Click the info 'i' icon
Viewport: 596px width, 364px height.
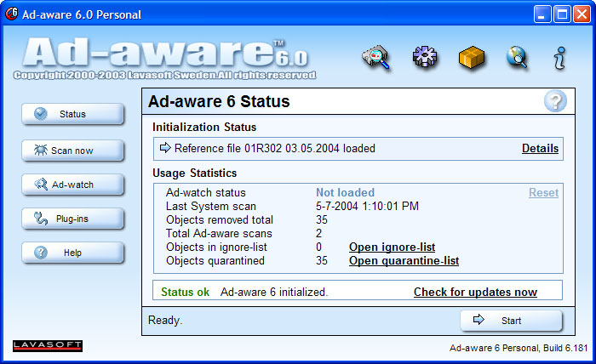560,58
